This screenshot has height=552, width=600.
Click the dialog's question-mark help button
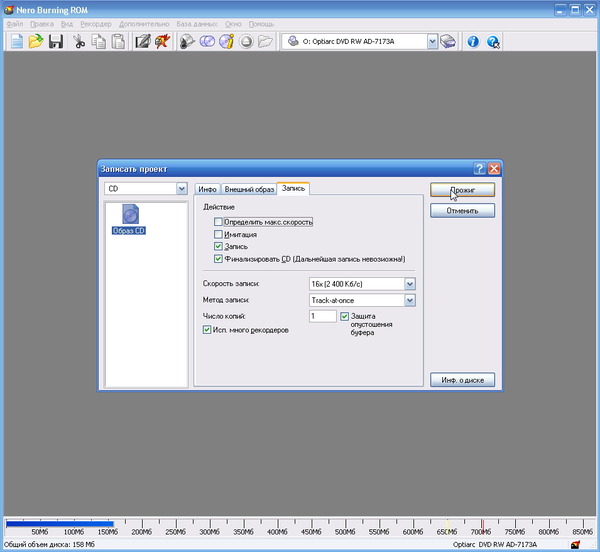tap(479, 169)
